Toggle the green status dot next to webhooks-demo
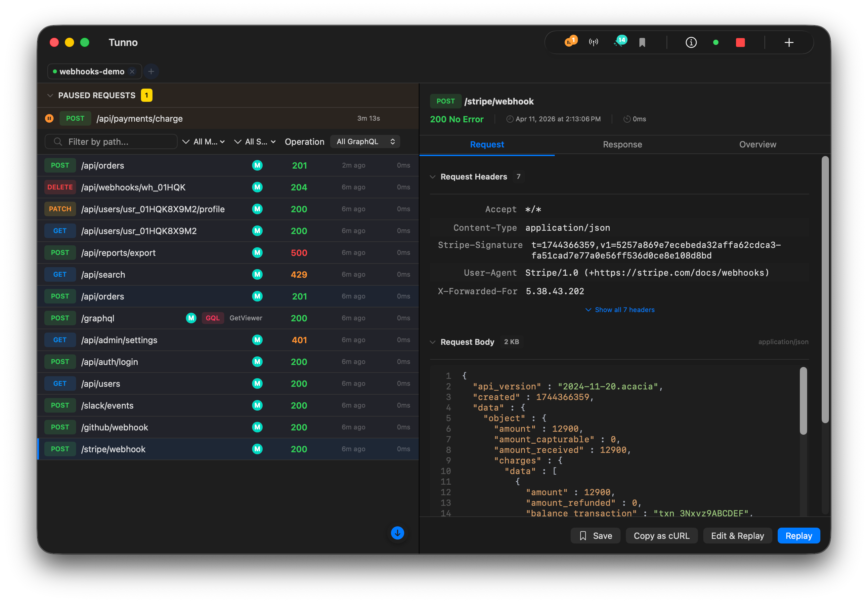This screenshot has height=603, width=868. coord(55,71)
